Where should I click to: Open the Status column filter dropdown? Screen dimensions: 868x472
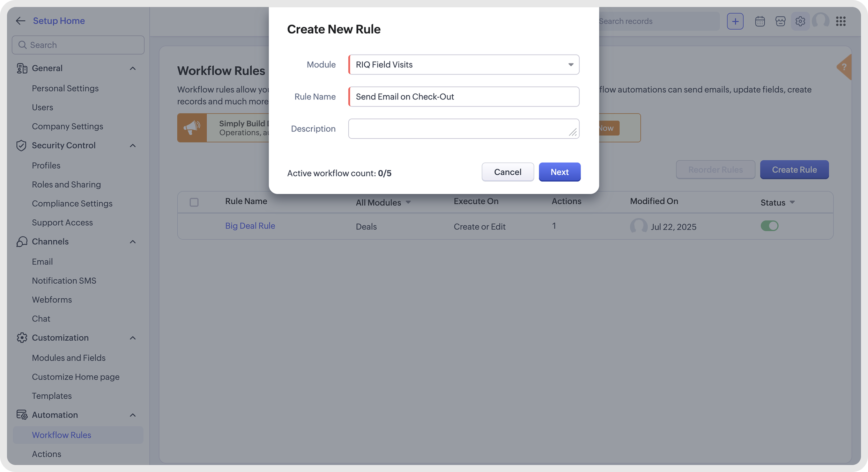click(x=778, y=203)
